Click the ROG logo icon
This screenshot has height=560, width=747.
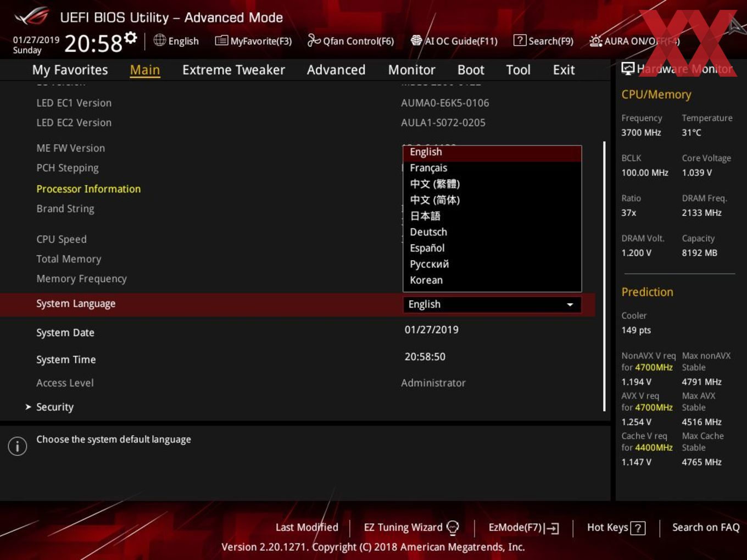pyautogui.click(x=32, y=16)
